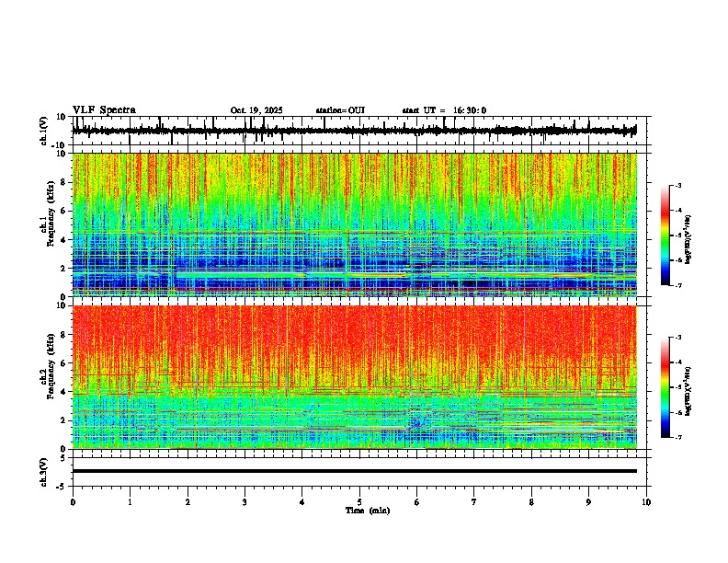Click the 2 kHz tick on ch.1 frequency axis
The width and height of the screenshot is (728, 563).
[x=64, y=268]
